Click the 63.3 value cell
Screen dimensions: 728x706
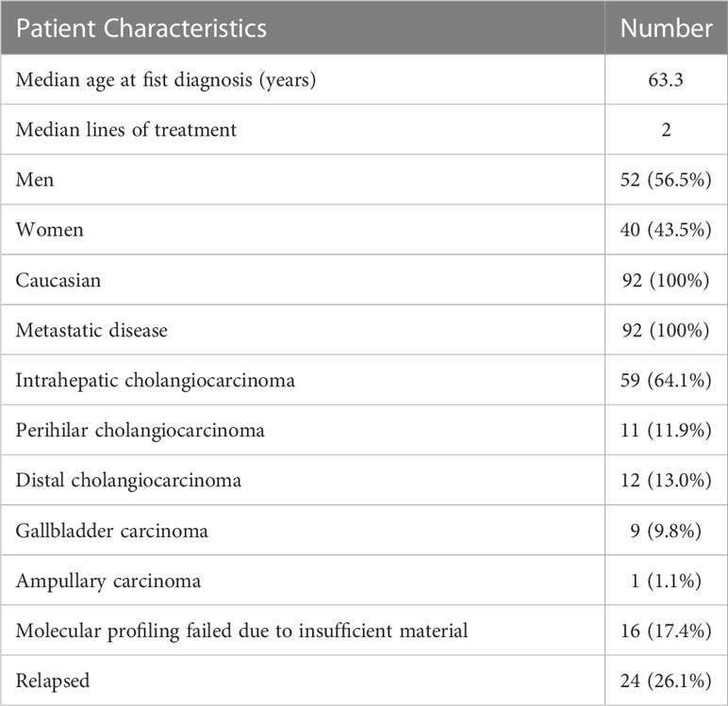666,80
